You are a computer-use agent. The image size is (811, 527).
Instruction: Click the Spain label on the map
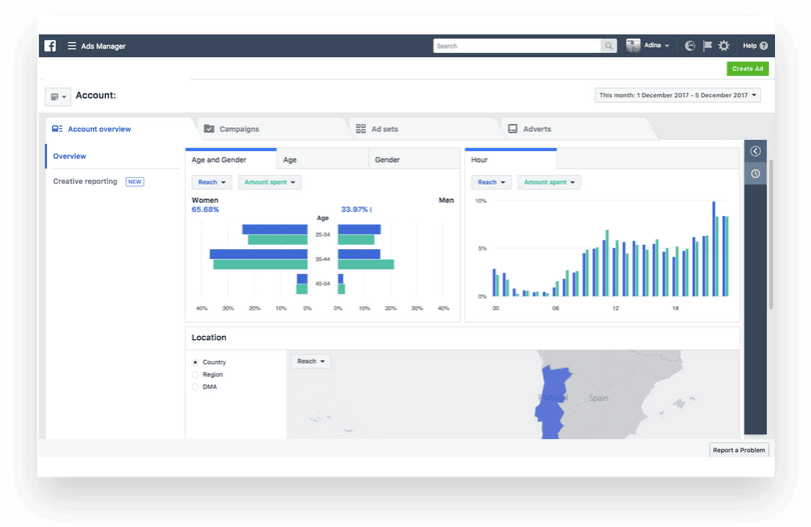tap(598, 398)
